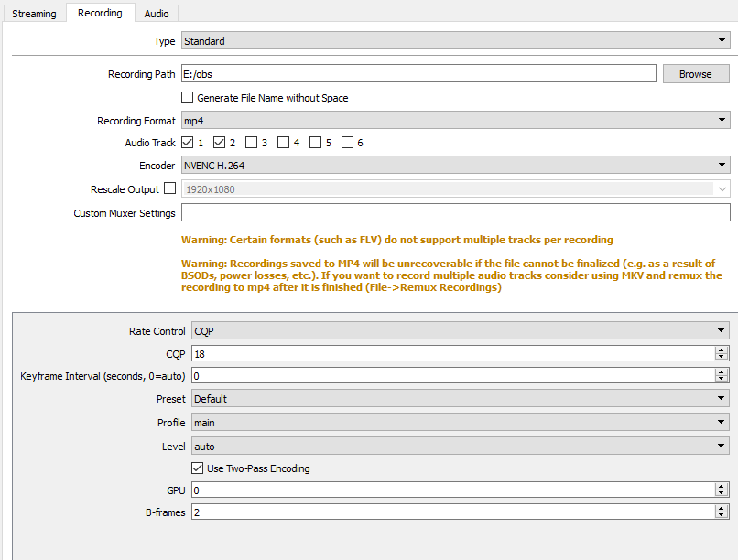This screenshot has width=738, height=560.
Task: Decrease Keyframe Interval with down arrow
Action: tap(721, 379)
